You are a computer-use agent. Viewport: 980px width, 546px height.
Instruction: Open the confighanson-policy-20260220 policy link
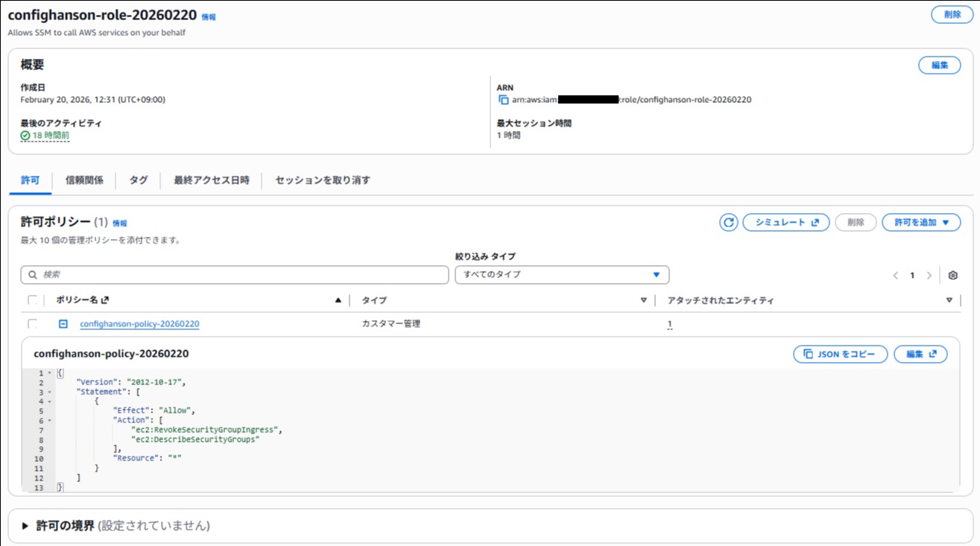coord(139,324)
